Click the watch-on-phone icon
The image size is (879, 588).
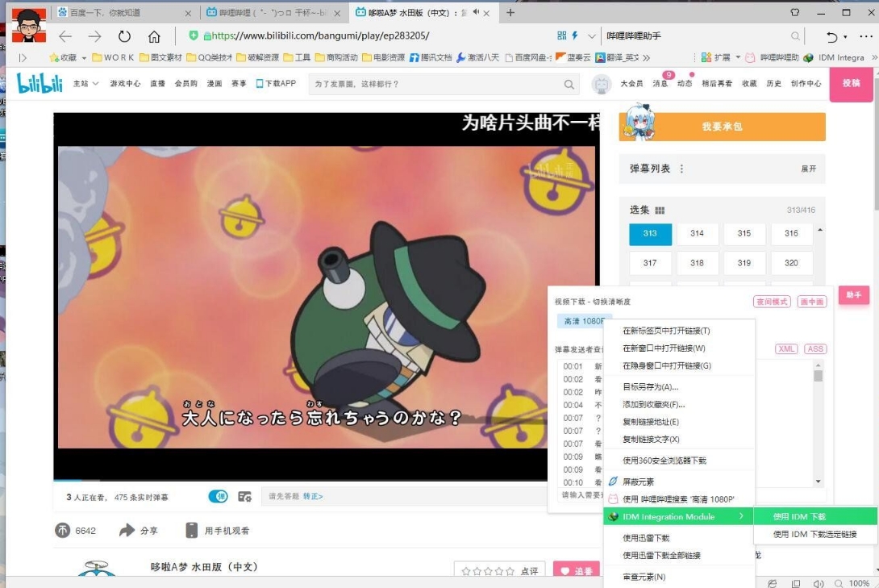(192, 530)
